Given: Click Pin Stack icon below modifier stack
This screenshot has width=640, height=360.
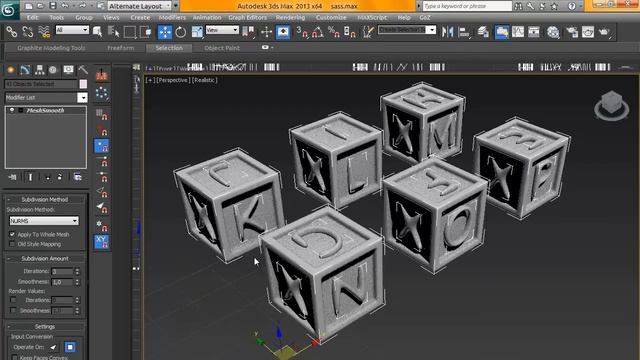Looking at the screenshot, I should pyautogui.click(x=12, y=177).
